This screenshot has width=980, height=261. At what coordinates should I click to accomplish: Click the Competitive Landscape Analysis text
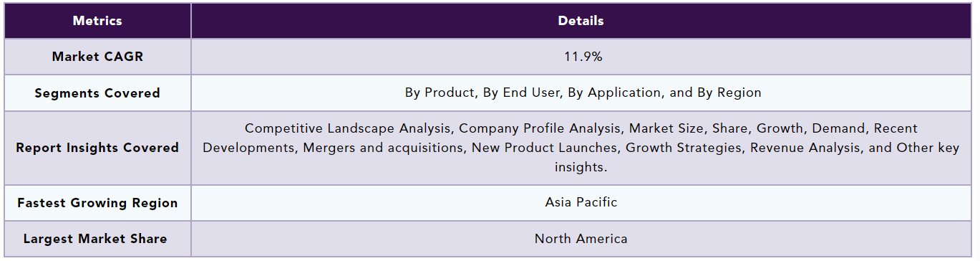[x=349, y=128]
